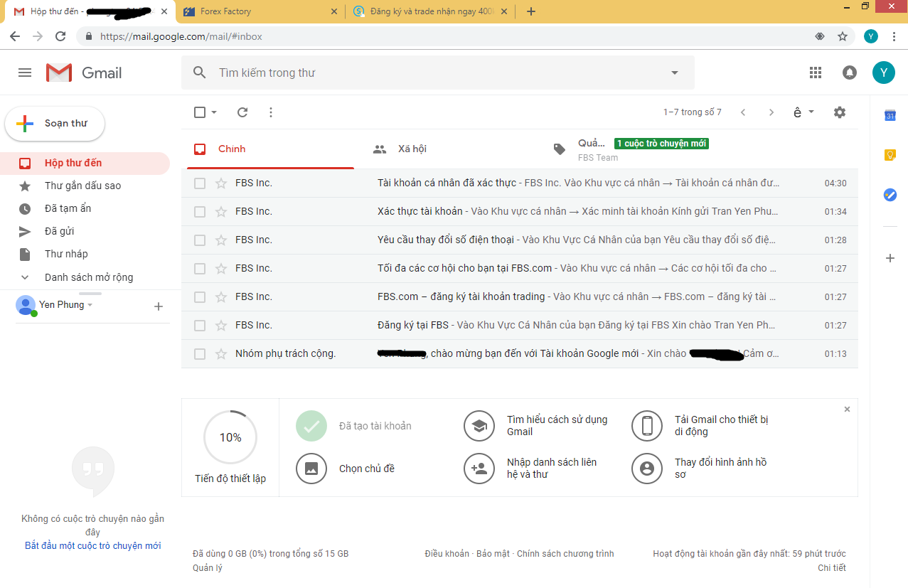Open the Bảo mật link
The height and width of the screenshot is (588, 908).
click(493, 553)
